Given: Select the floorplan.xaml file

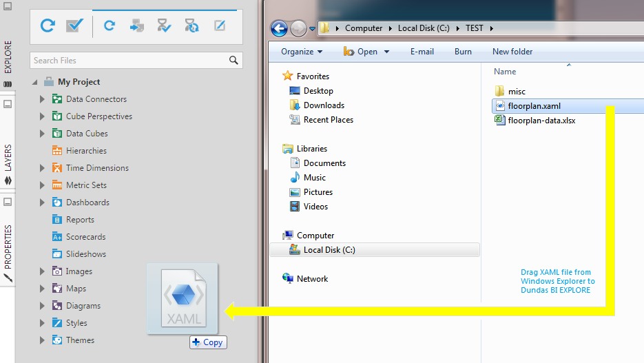Looking at the screenshot, I should pos(534,106).
